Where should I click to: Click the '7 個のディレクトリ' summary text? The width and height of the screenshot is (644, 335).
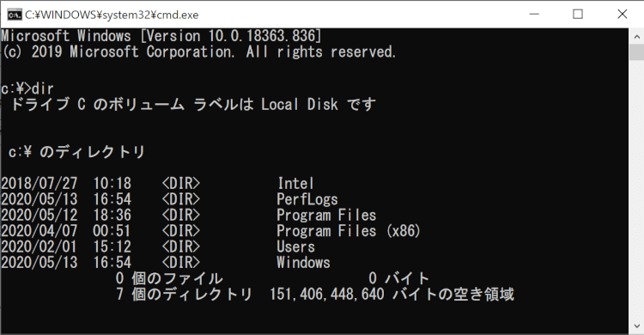pyautogui.click(x=184, y=295)
